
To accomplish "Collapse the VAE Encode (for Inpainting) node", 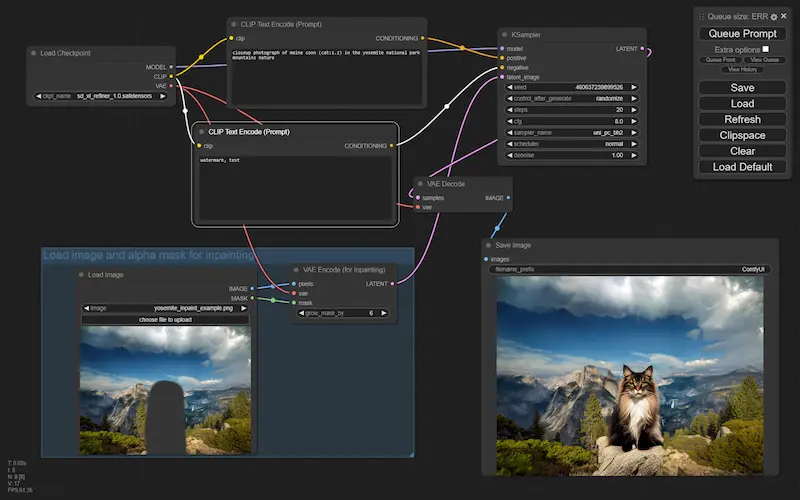I will pos(296,270).
